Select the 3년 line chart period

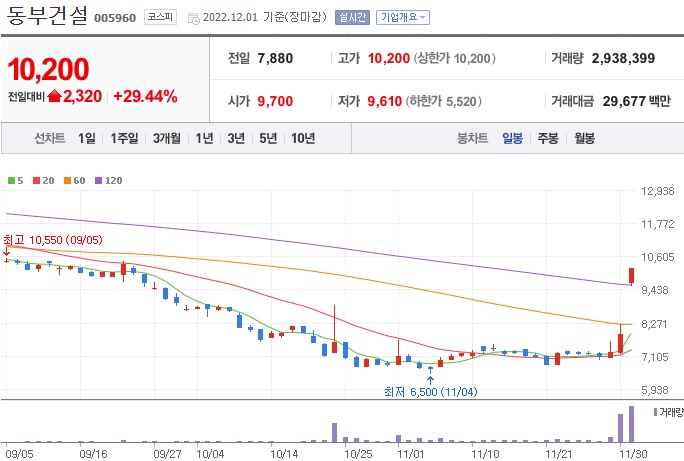(x=236, y=138)
